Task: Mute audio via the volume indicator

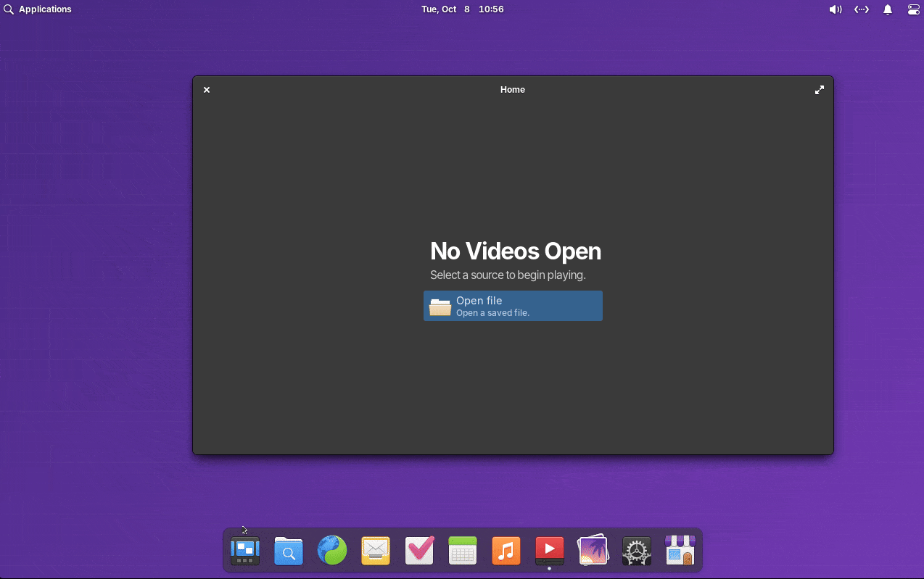Action: coord(835,9)
